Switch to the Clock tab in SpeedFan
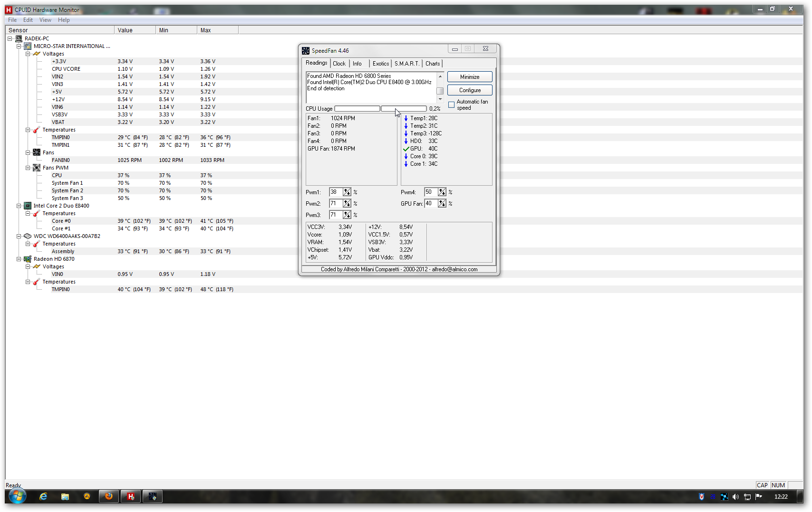The image size is (812, 512). click(339, 64)
